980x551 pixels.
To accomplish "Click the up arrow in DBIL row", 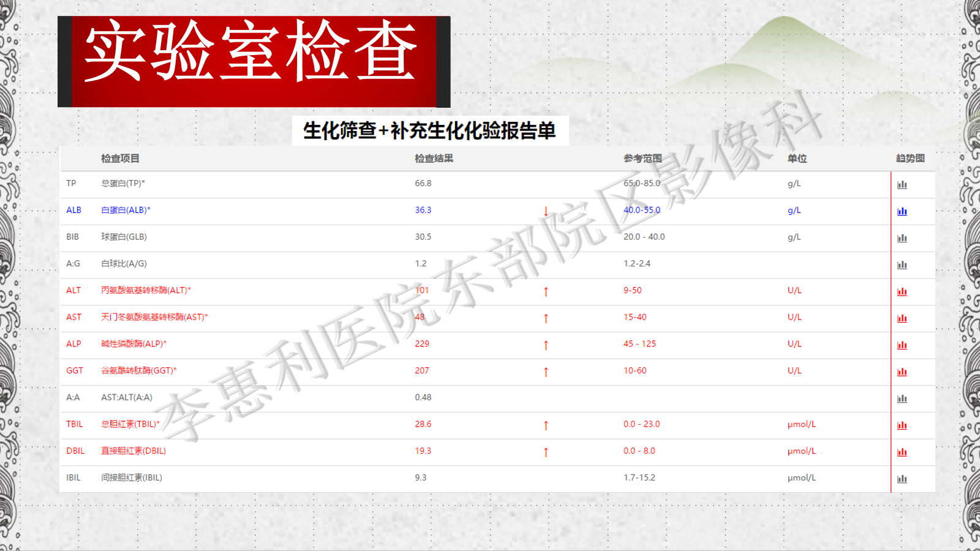I will (546, 452).
